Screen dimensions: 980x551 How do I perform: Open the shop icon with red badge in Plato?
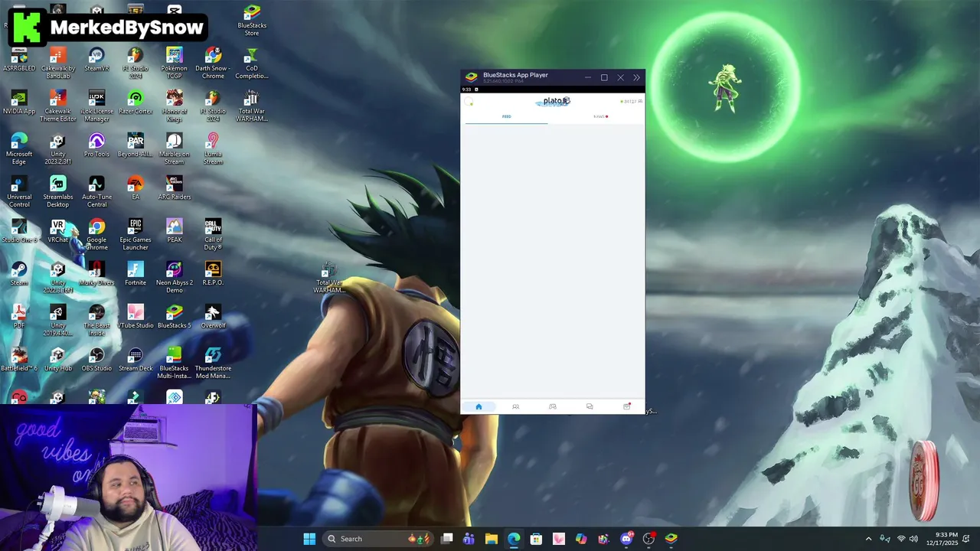coord(627,406)
